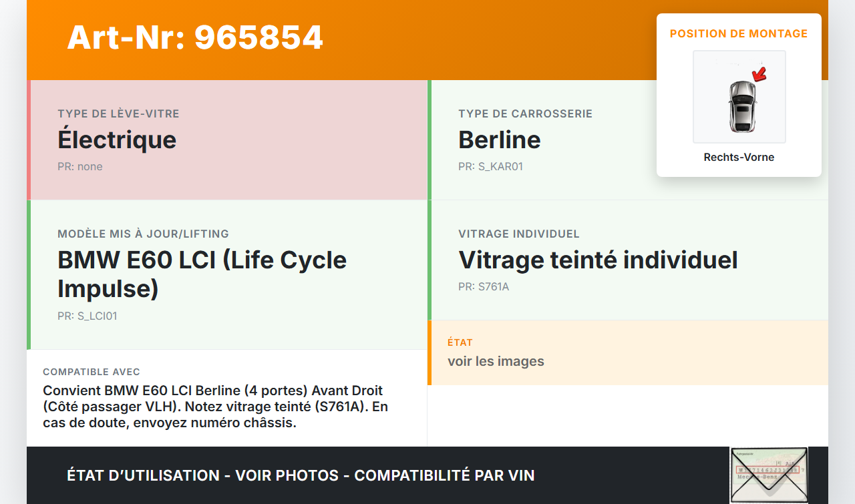Click the 'PR: none' code text
The image size is (855, 504).
point(80,166)
